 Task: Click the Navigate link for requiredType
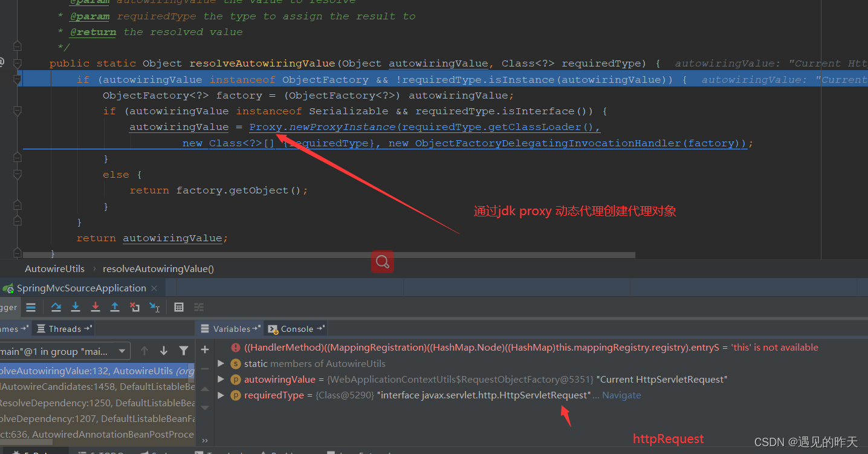(x=621, y=395)
